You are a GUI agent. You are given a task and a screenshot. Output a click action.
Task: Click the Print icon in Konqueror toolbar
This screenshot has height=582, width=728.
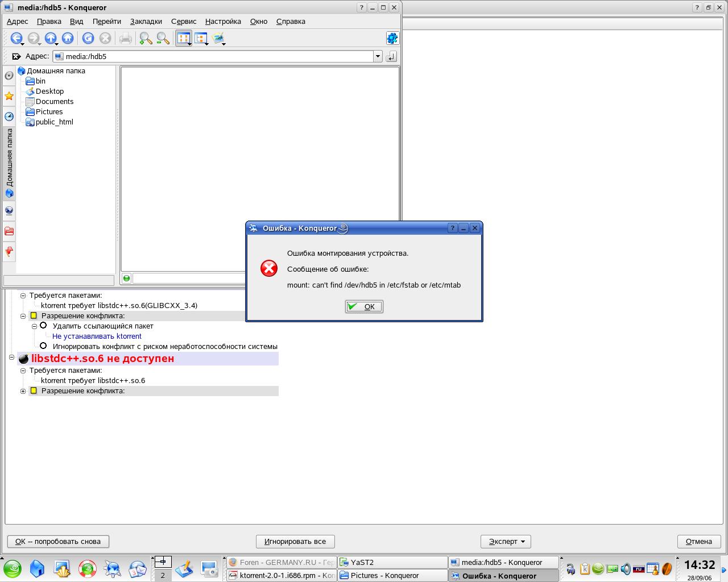coord(126,38)
